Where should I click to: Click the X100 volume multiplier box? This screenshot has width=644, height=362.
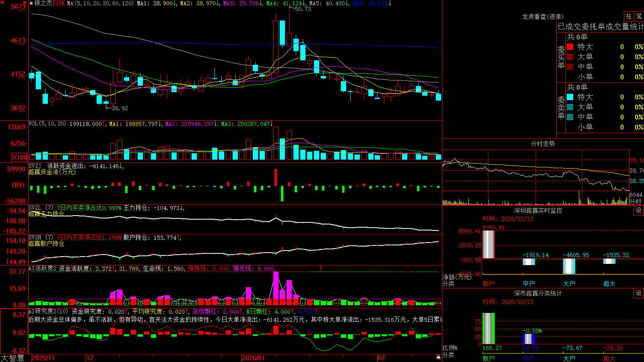20,157
